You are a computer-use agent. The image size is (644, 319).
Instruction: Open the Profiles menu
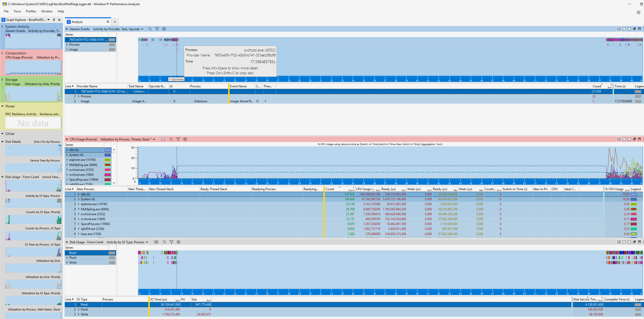click(31, 11)
